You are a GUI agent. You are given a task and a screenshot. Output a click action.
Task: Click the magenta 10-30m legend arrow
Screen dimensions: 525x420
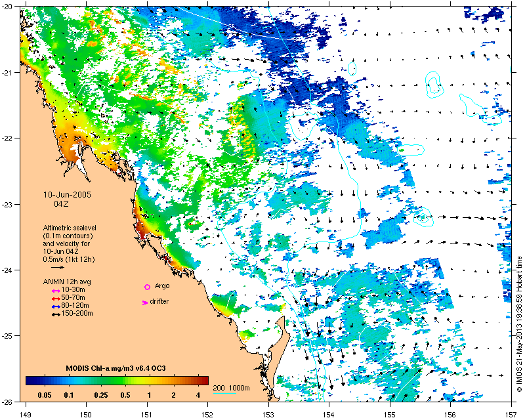(x=56, y=291)
